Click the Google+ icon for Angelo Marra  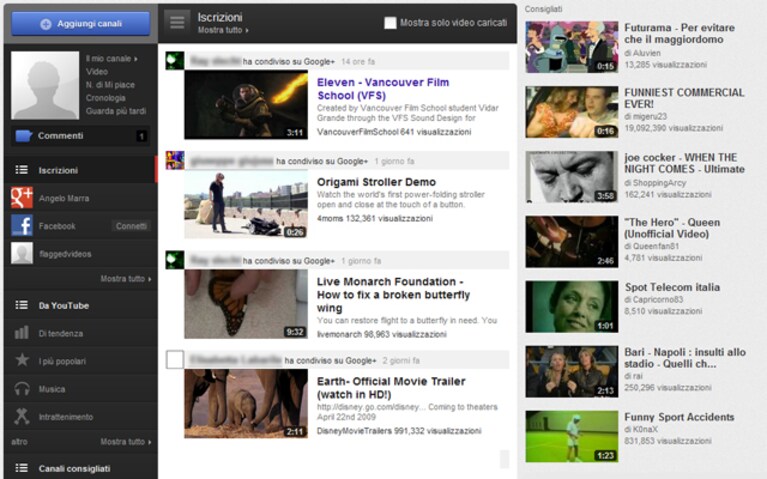[22, 198]
